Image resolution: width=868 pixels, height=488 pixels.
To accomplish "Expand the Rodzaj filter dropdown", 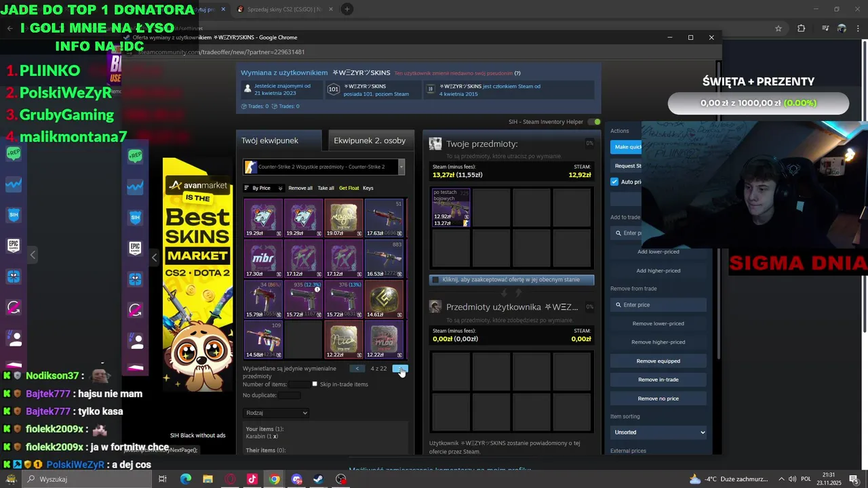I will coord(276,413).
